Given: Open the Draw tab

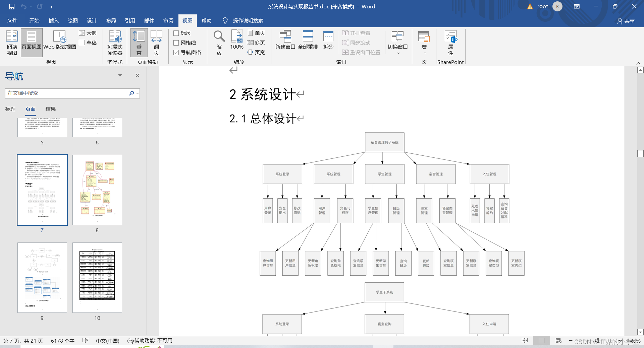Looking at the screenshot, I should [72, 21].
